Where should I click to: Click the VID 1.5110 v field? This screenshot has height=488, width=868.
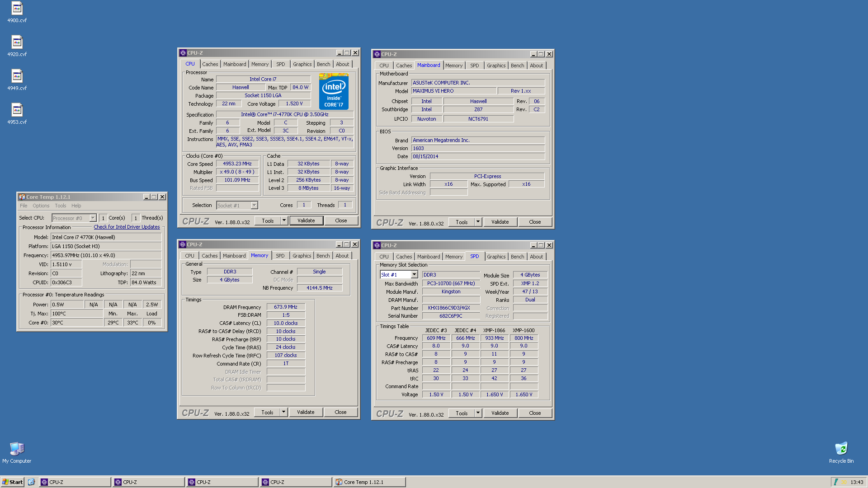pos(66,264)
